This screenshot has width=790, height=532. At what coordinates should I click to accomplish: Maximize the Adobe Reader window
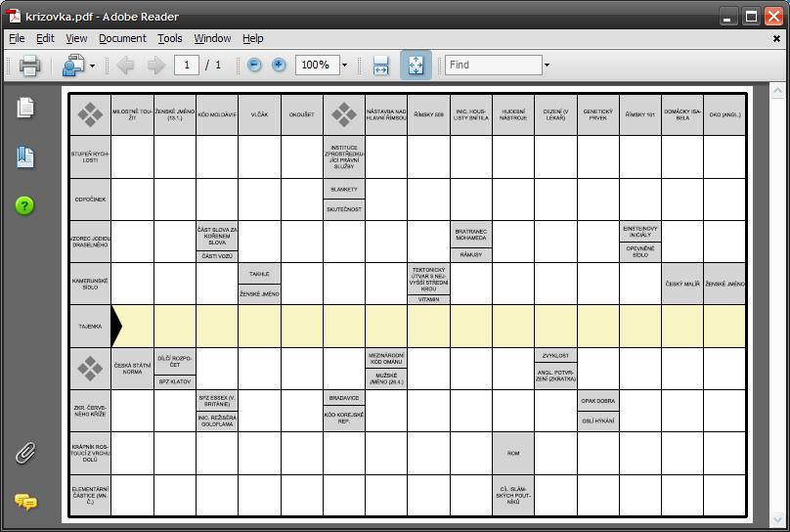[x=751, y=18]
